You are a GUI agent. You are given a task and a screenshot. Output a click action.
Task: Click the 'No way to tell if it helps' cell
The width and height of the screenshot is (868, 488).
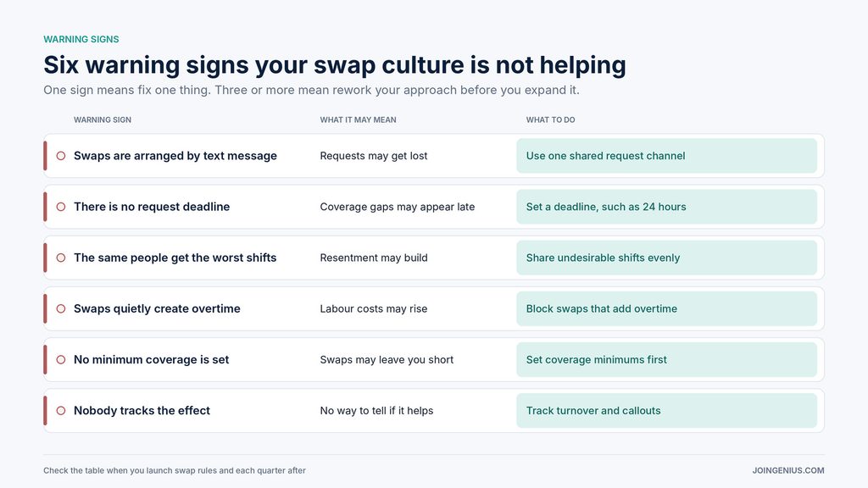[376, 411]
